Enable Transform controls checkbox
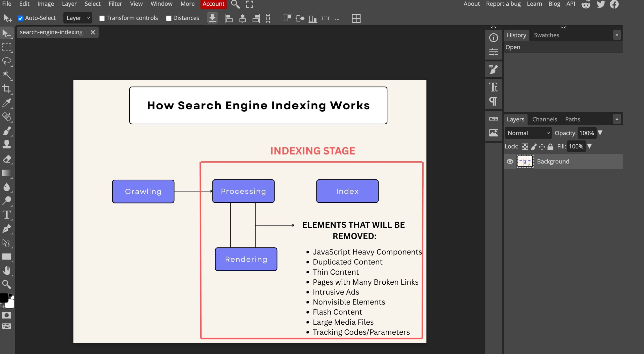 tap(102, 18)
